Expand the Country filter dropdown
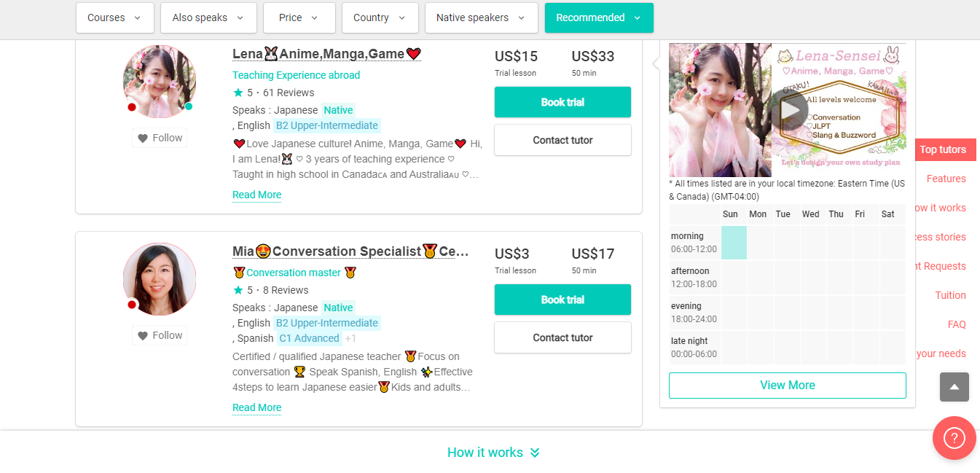The image size is (980, 473). click(x=380, y=18)
